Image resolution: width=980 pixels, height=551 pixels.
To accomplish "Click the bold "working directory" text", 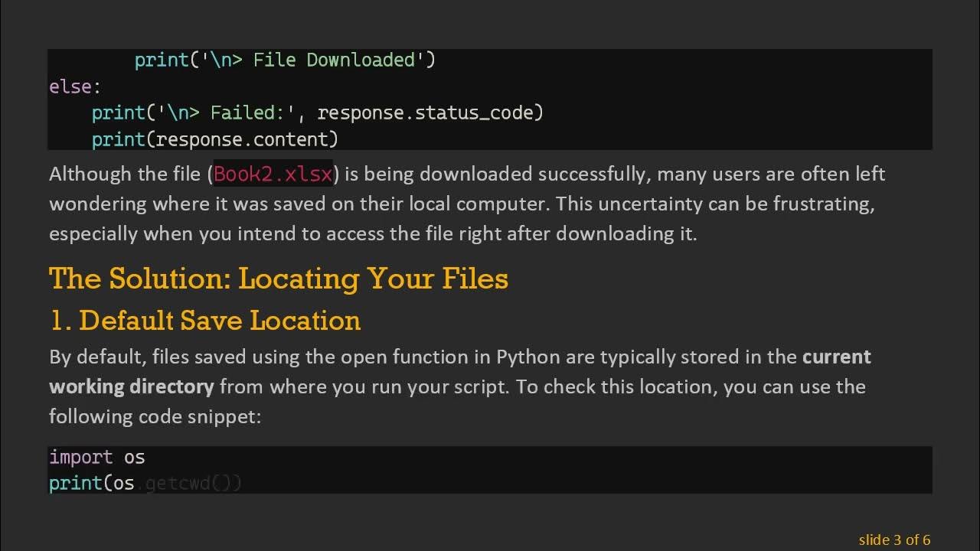I will tap(131, 386).
